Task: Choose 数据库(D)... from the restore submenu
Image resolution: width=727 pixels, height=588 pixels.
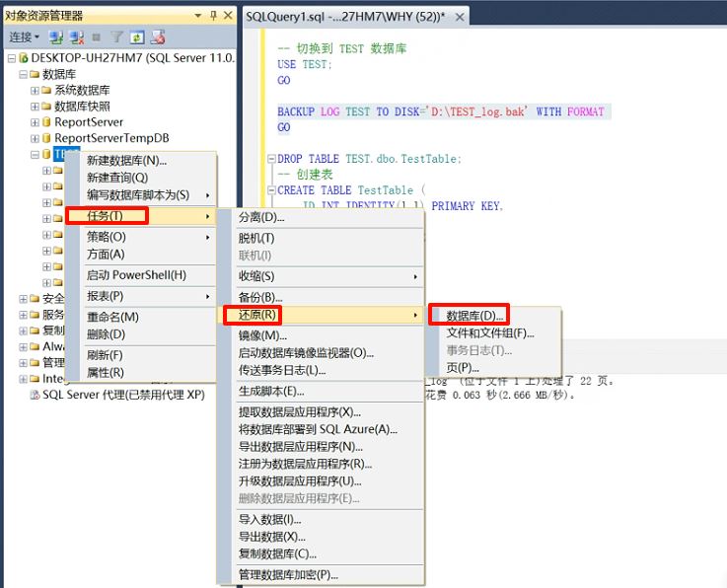Action: click(x=475, y=316)
